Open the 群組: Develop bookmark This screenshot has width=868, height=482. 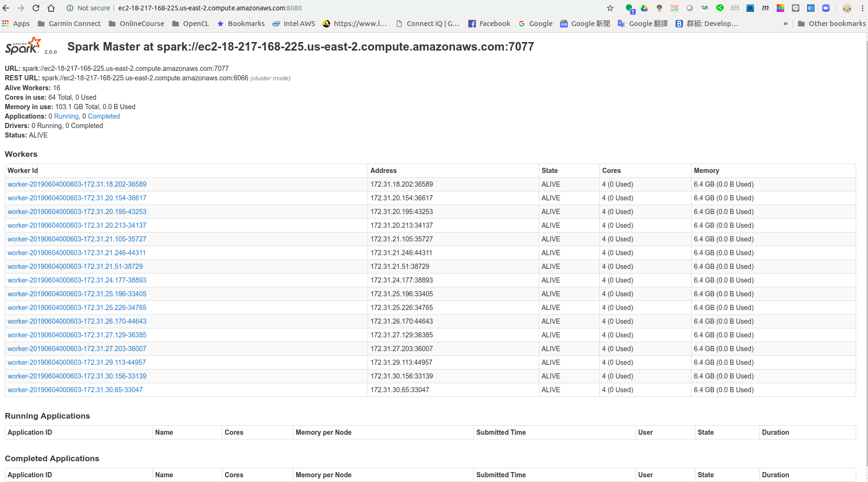707,24
